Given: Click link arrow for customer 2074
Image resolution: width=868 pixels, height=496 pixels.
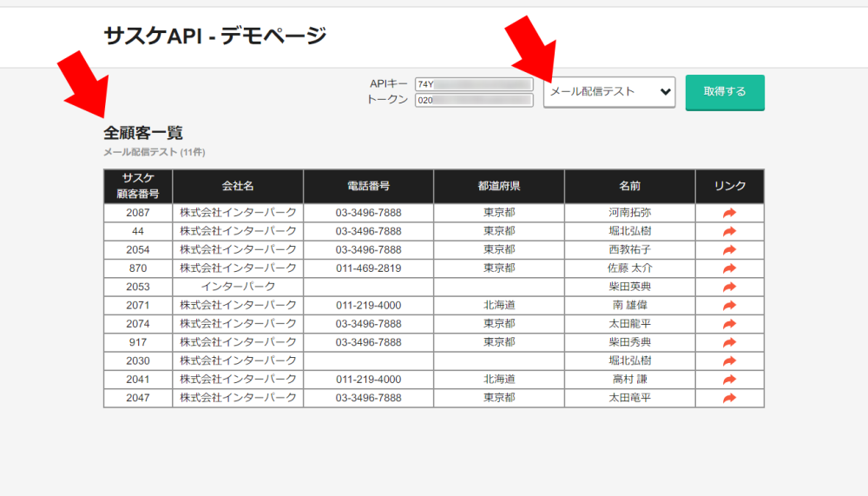Looking at the screenshot, I should pyautogui.click(x=729, y=324).
